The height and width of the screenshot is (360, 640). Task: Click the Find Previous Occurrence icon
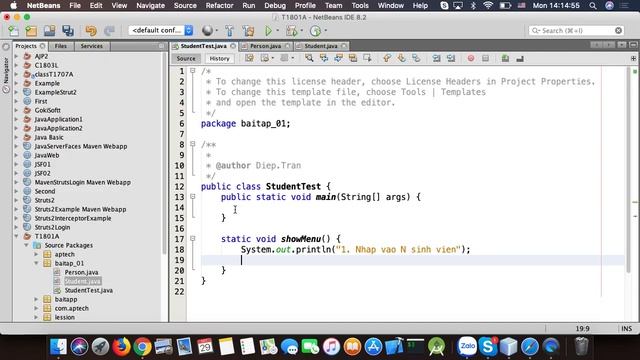324,58
